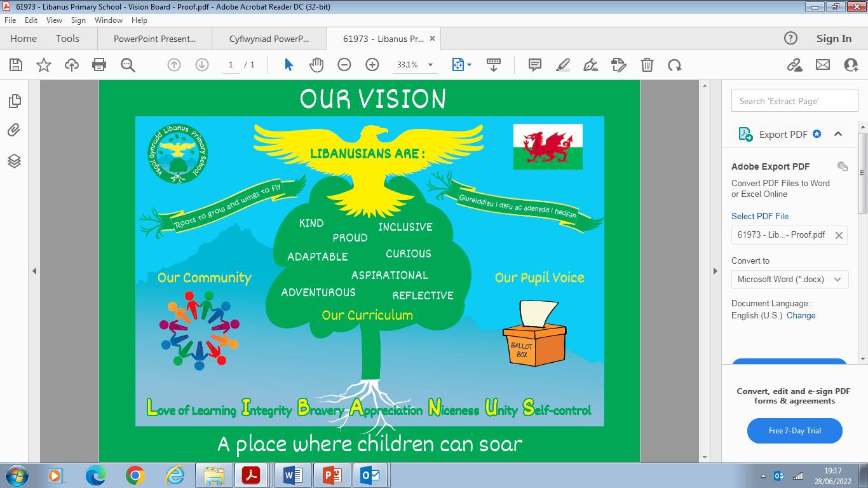This screenshot has height=488, width=868.
Task: Click the scrolling mode keyboard icon
Action: [493, 65]
